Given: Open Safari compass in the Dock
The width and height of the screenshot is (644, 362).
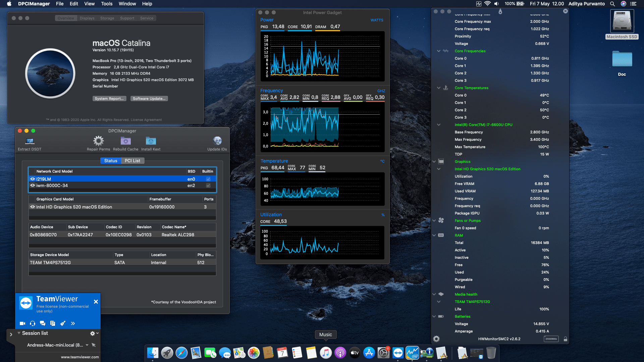Looking at the screenshot, I should [181, 353].
